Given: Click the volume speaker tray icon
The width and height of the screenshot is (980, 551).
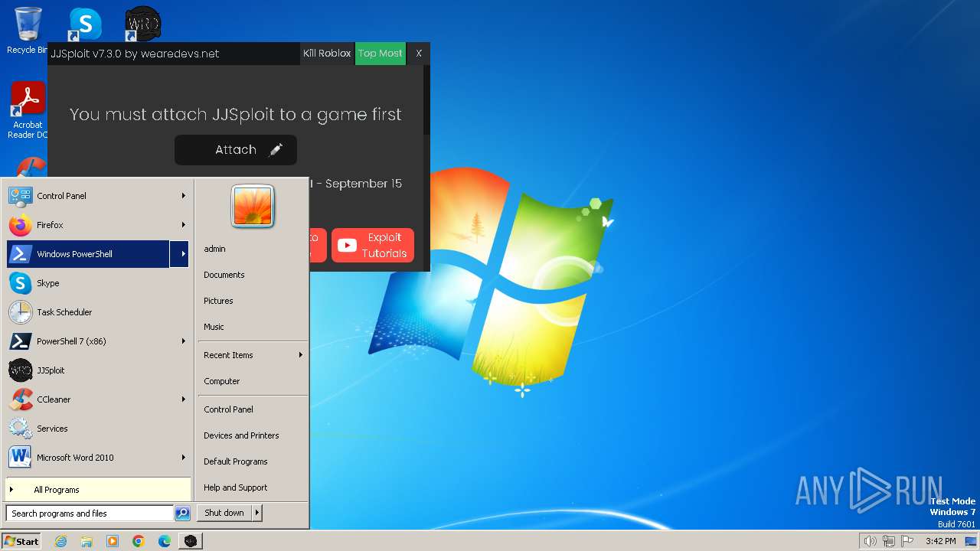Looking at the screenshot, I should [870, 541].
